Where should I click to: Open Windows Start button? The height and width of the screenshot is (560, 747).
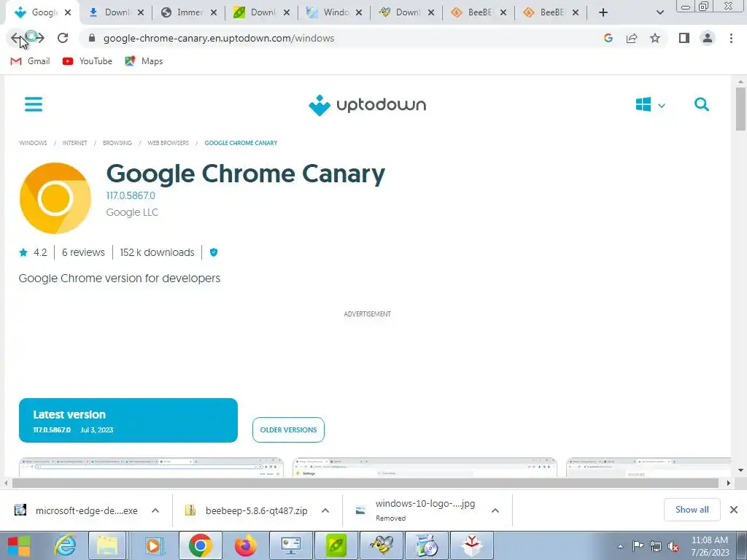19,545
